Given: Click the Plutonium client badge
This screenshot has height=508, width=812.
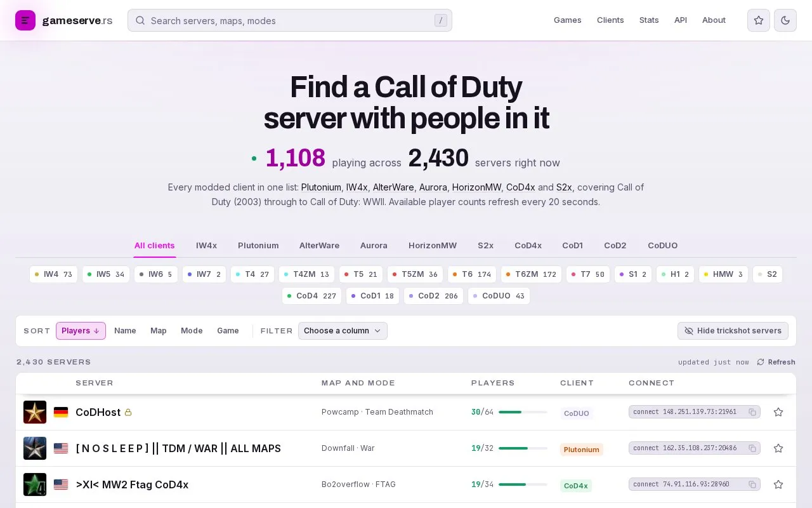Looking at the screenshot, I should tap(581, 450).
